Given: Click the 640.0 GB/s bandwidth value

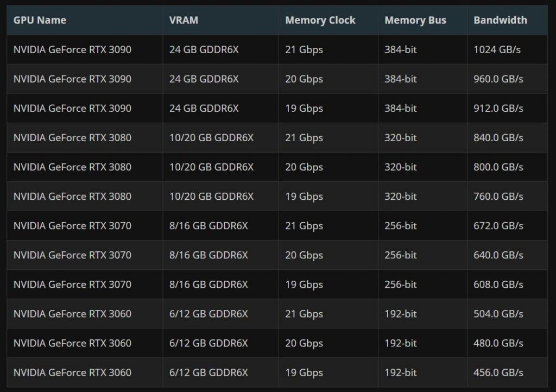Looking at the screenshot, I should click(x=498, y=255).
